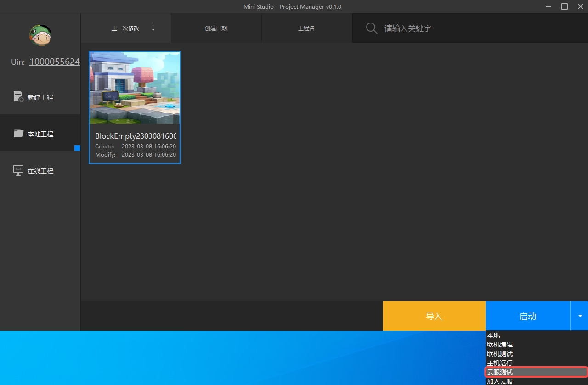The image size is (588, 385).
Task: Minimize the Project Manager window
Action: coord(548,6)
